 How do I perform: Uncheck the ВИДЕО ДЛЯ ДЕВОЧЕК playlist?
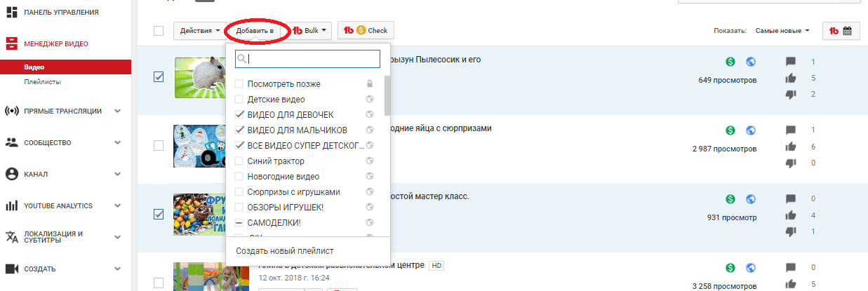(239, 115)
